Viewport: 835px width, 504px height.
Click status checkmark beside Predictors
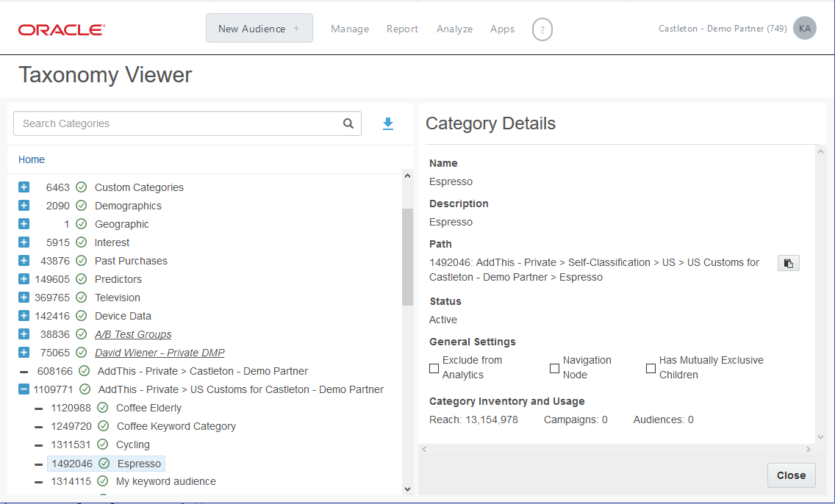coord(81,279)
